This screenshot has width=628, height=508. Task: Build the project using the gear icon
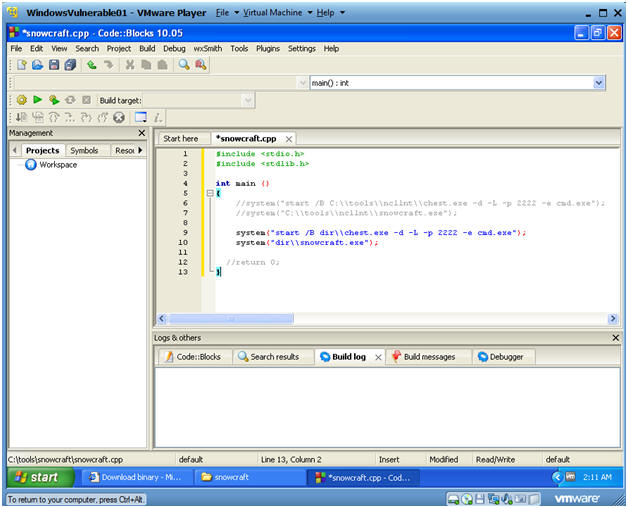click(x=22, y=100)
